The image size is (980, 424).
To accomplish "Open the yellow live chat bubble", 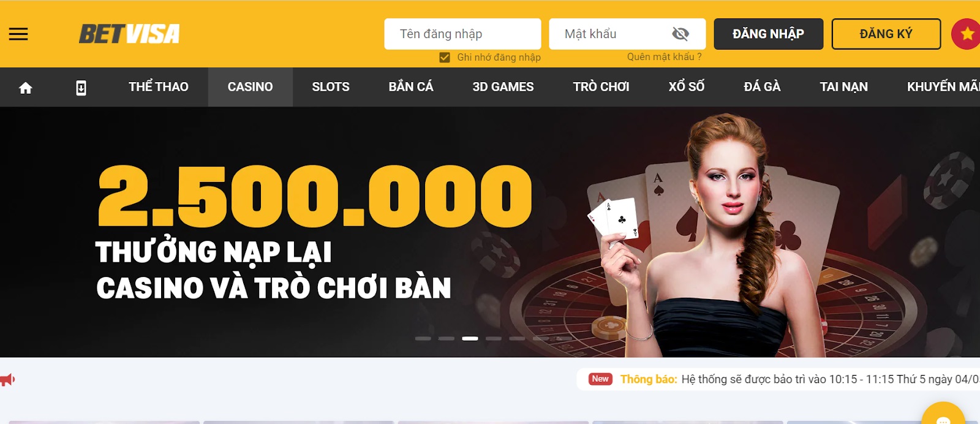I will (x=943, y=414).
